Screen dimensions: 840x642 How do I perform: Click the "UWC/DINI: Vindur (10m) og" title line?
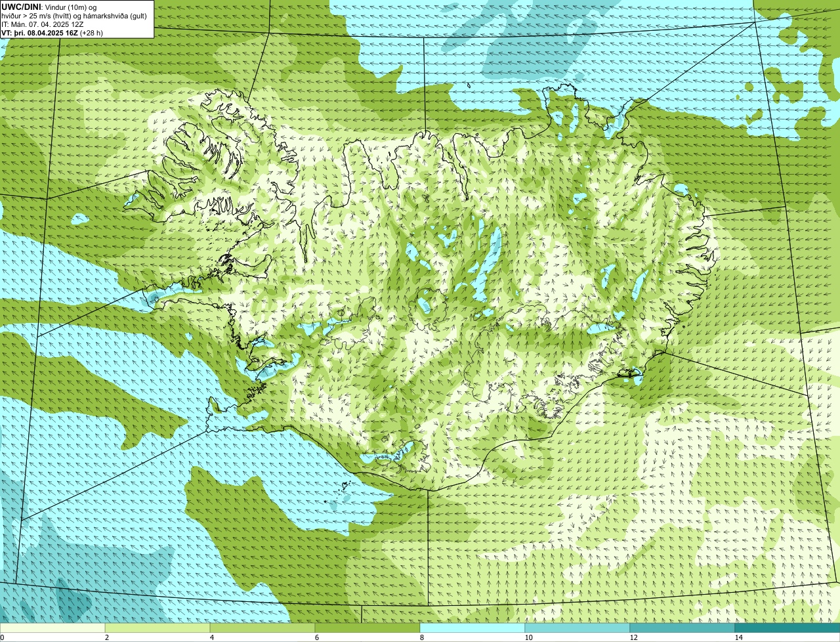pos(49,7)
